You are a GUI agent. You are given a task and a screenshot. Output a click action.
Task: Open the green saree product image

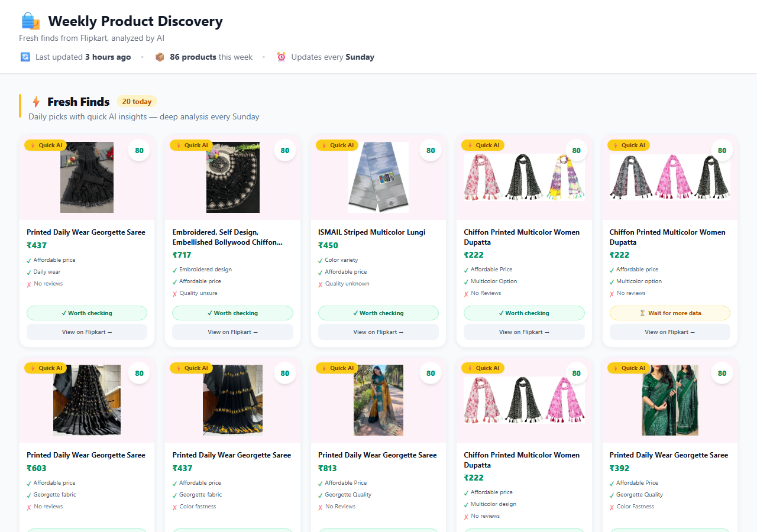click(670, 400)
